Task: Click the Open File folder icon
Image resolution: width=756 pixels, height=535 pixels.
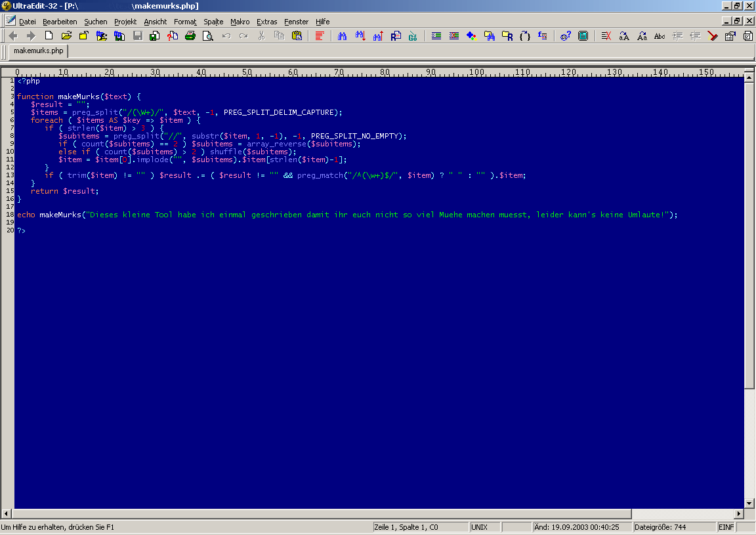Action: pos(66,36)
